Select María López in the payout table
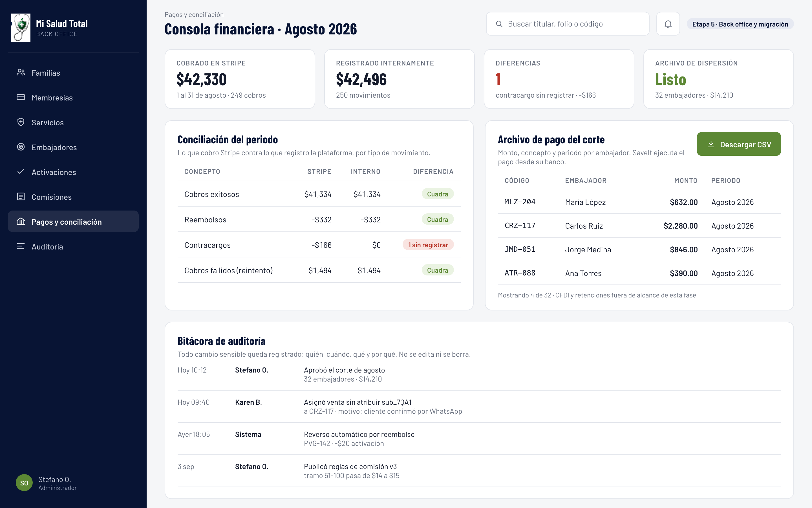 586,202
